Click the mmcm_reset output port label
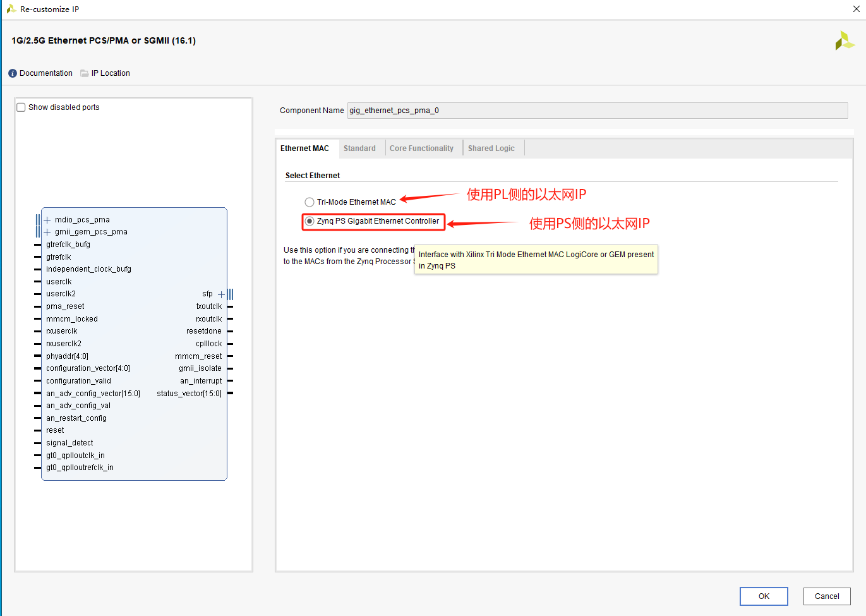The height and width of the screenshot is (616, 866). tap(198, 356)
